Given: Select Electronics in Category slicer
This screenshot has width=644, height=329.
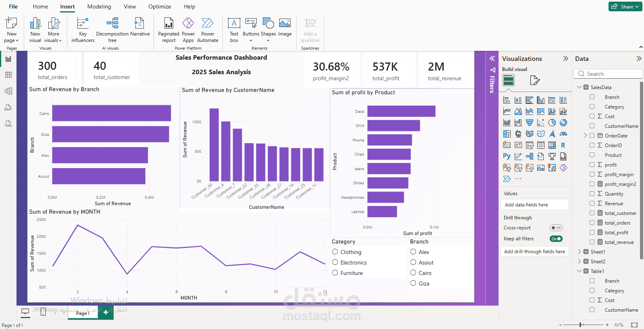Looking at the screenshot, I should [335, 262].
